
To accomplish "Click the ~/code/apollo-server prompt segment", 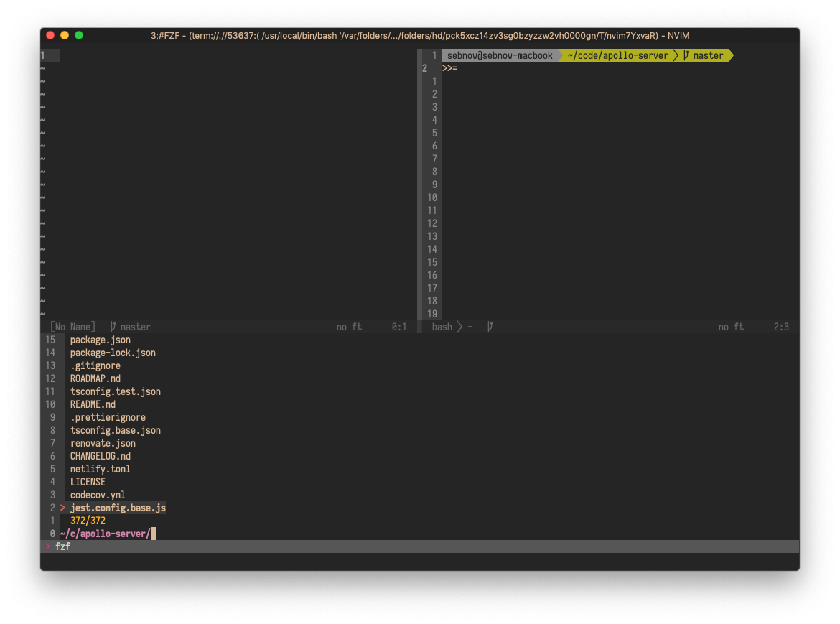I will (617, 55).
